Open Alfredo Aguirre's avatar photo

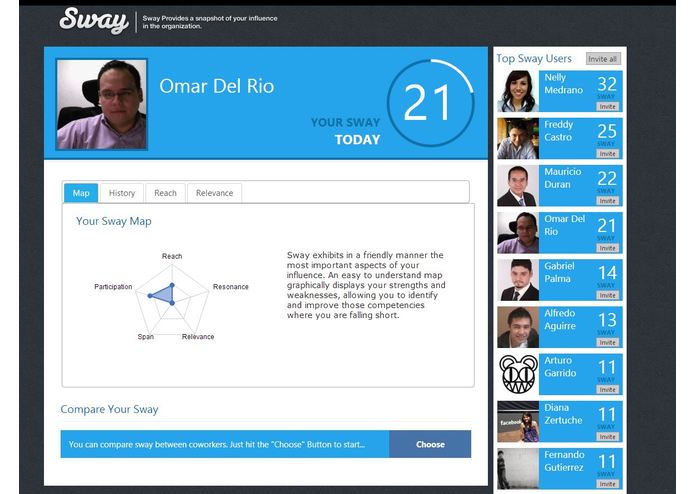coord(518,327)
